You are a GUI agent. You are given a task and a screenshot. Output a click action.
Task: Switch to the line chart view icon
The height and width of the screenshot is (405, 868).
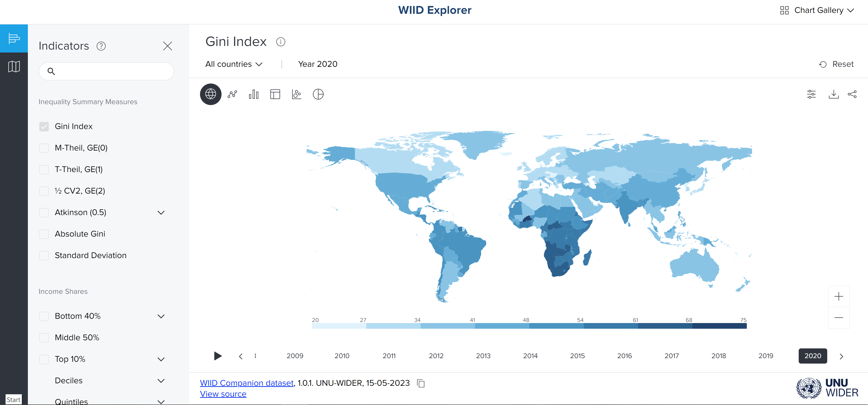coord(232,94)
